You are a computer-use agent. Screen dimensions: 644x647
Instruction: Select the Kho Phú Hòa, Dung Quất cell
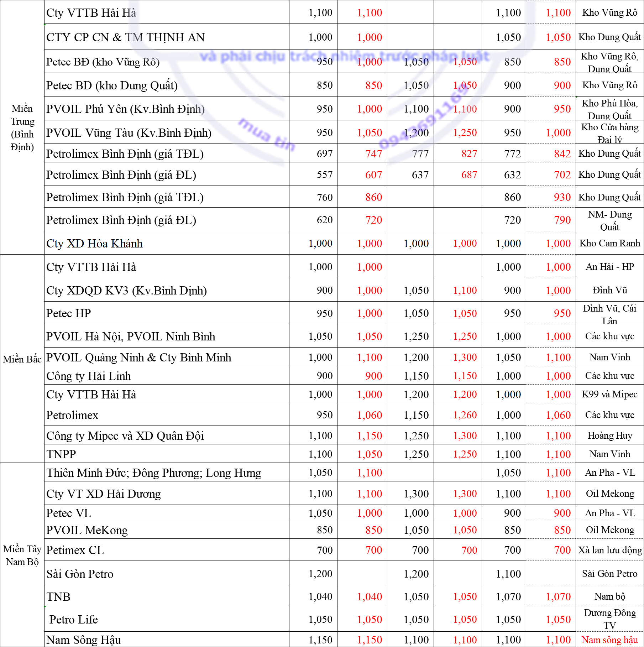(x=609, y=109)
